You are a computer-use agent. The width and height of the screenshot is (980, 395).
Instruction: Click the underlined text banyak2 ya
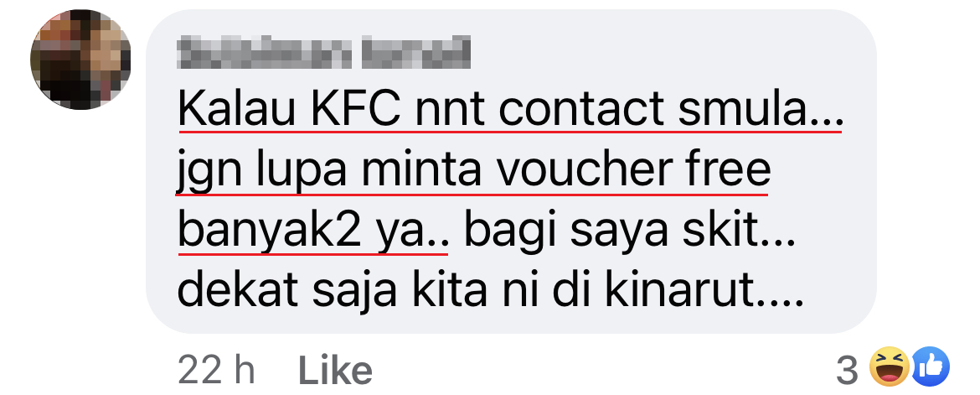tap(312, 231)
